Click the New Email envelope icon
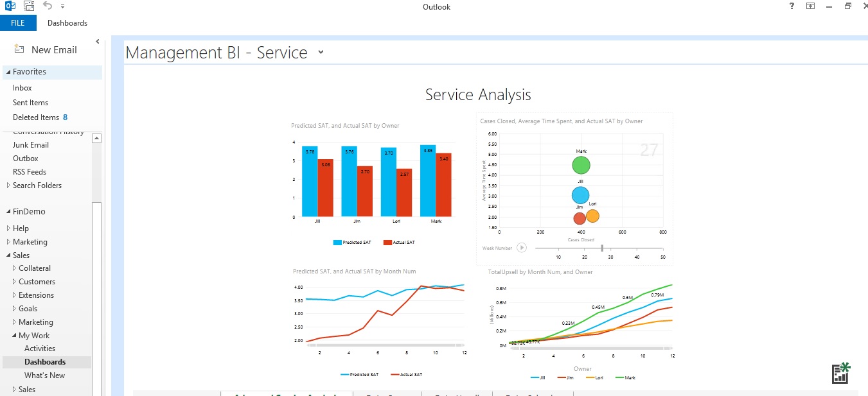This screenshot has width=868, height=396. (x=19, y=49)
